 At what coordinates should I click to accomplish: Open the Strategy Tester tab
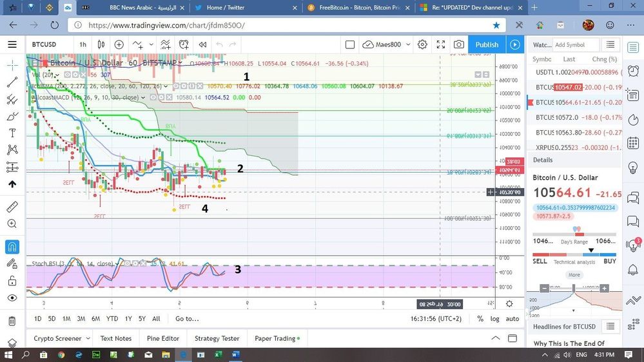[217, 338]
